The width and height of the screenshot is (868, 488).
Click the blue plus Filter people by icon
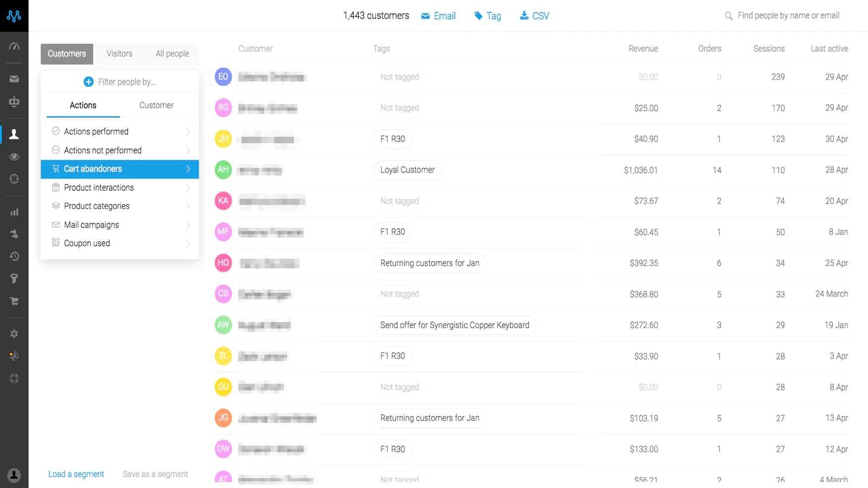tap(88, 82)
